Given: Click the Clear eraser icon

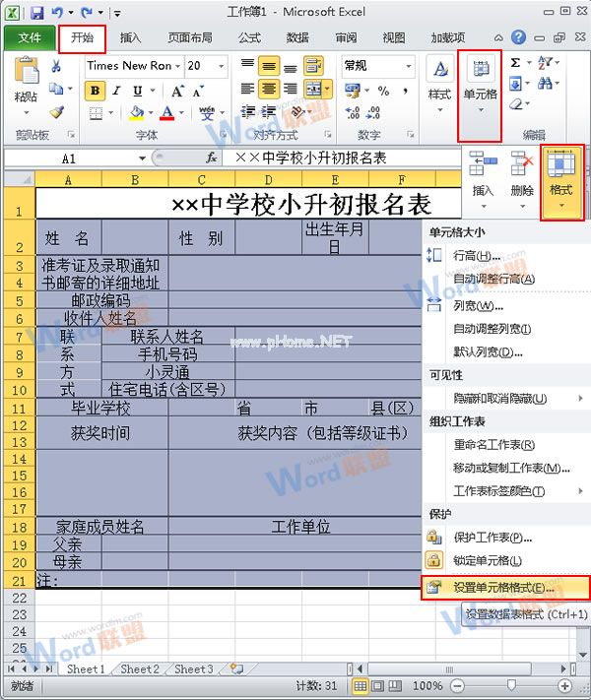Looking at the screenshot, I should [x=515, y=104].
